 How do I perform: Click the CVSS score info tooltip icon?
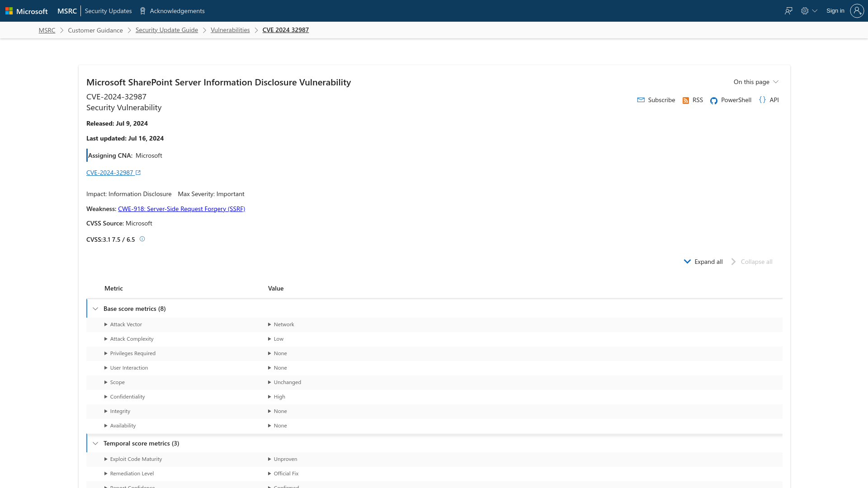(142, 238)
